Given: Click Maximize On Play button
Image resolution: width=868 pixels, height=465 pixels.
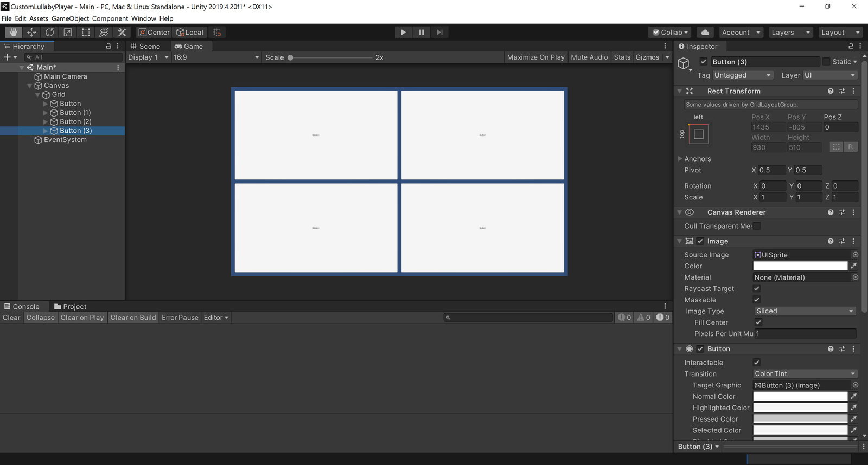Looking at the screenshot, I should (535, 57).
